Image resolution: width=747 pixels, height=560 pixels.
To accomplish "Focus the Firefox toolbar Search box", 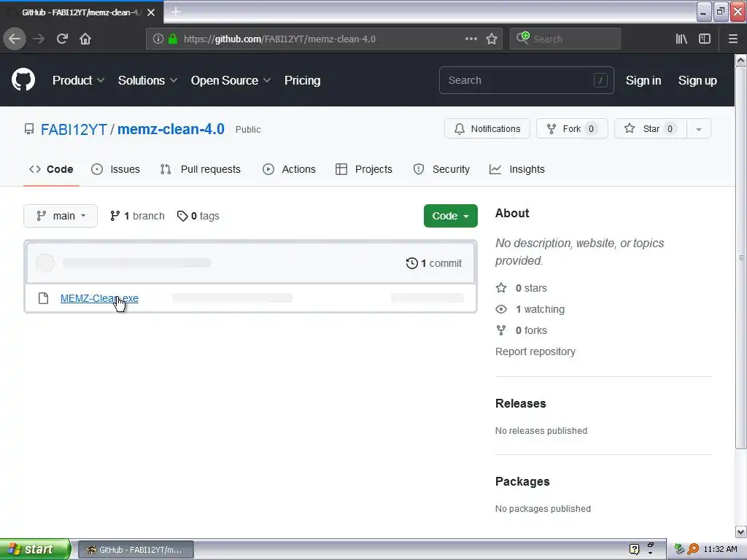I will (565, 39).
